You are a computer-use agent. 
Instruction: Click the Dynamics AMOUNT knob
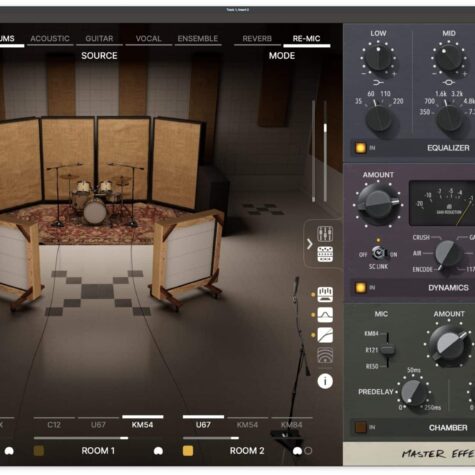(378, 204)
